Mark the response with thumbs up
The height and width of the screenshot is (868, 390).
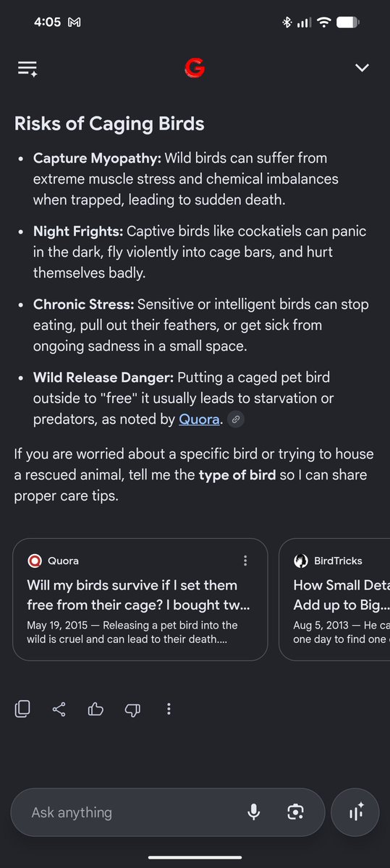tap(96, 709)
